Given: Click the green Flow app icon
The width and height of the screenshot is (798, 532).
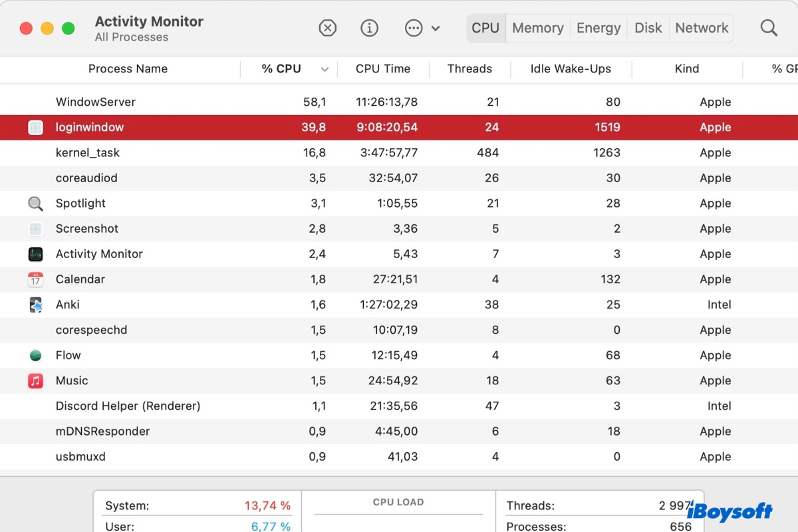Looking at the screenshot, I should 35,355.
